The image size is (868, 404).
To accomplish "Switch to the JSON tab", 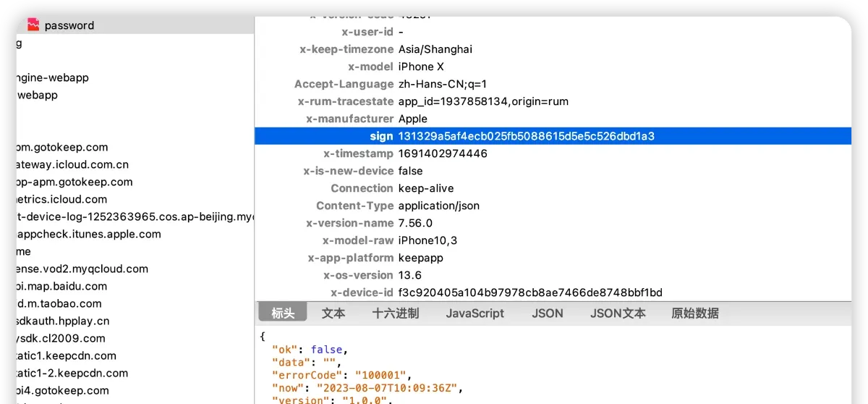I will pos(548,313).
